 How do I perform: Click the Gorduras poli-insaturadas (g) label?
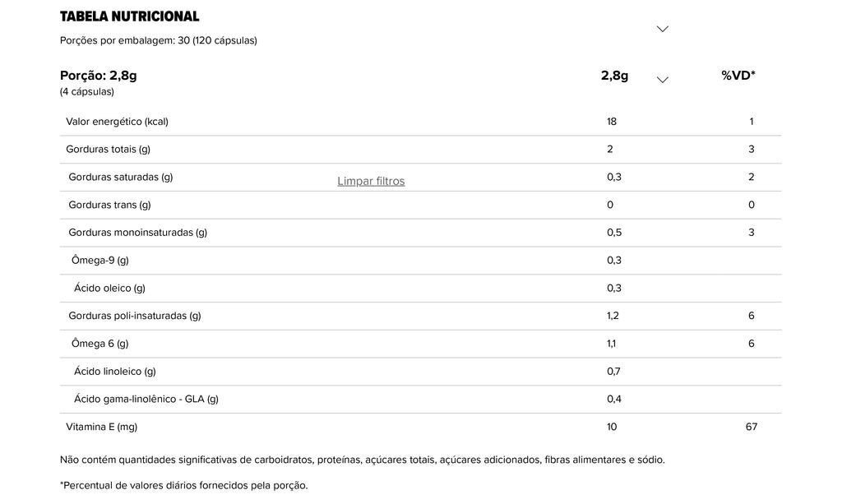pyautogui.click(x=135, y=317)
